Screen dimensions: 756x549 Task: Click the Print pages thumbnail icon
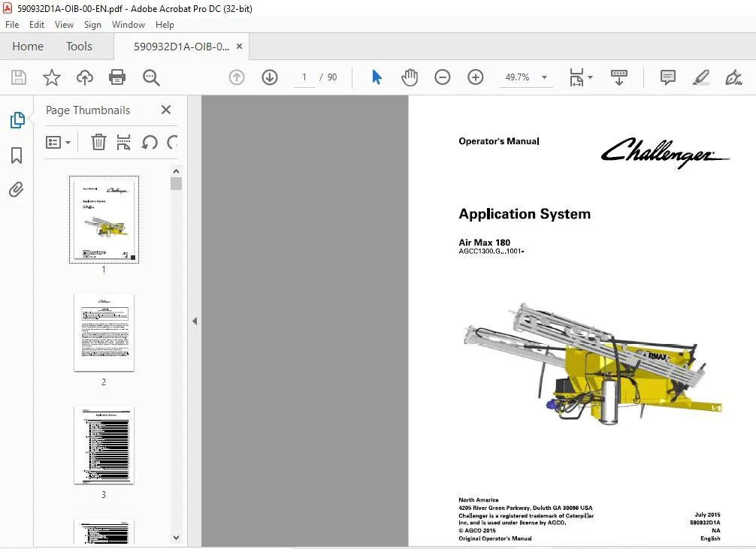123,142
